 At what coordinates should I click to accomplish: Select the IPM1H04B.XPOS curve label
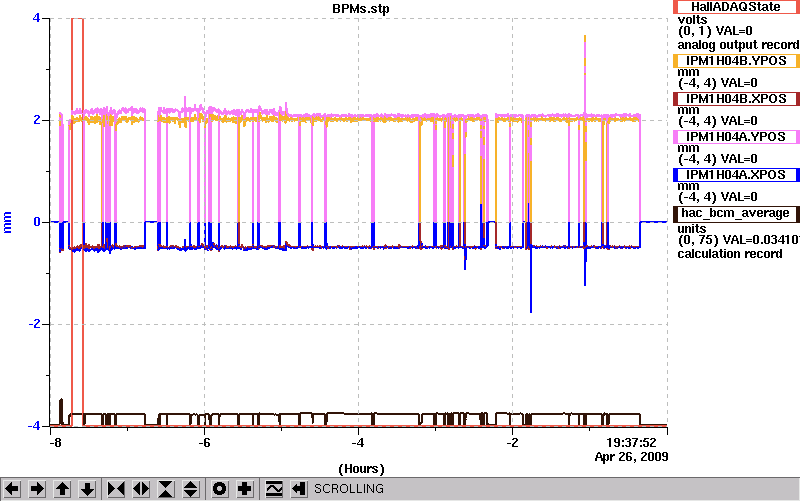pos(736,98)
